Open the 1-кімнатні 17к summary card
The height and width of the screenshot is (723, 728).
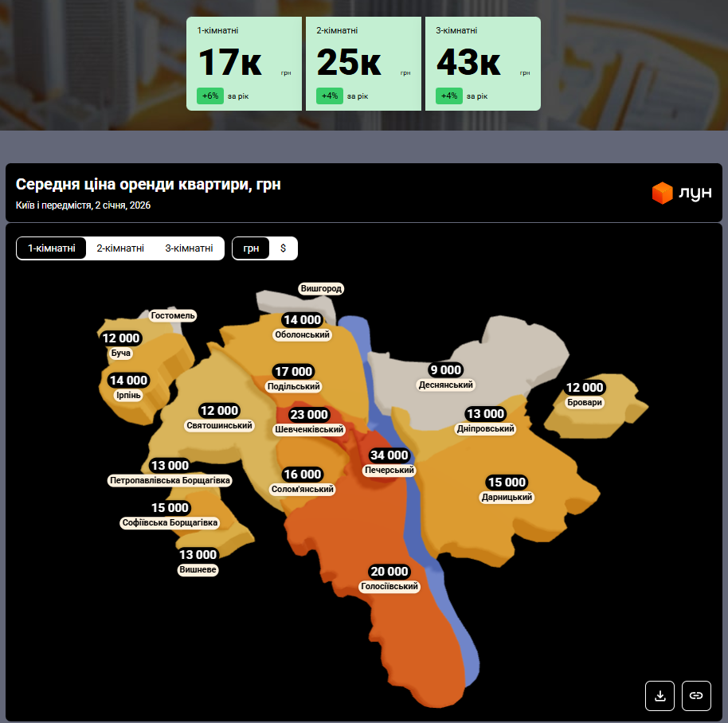coord(244,64)
